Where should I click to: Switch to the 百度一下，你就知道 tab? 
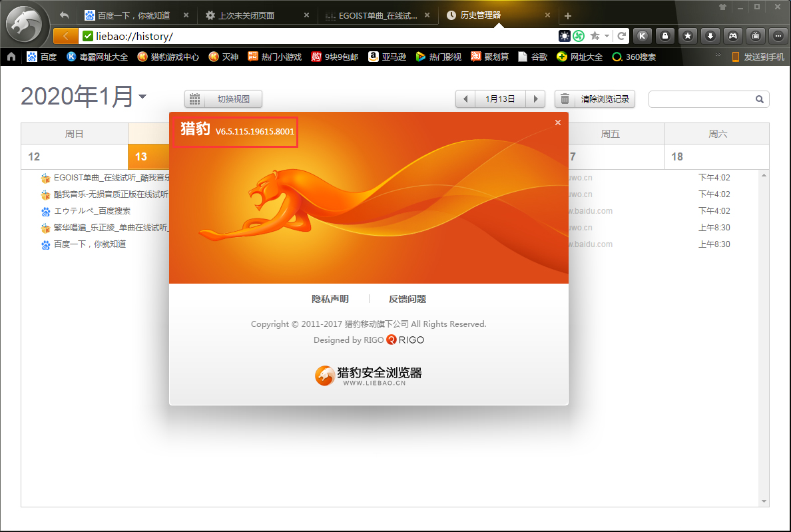click(133, 15)
